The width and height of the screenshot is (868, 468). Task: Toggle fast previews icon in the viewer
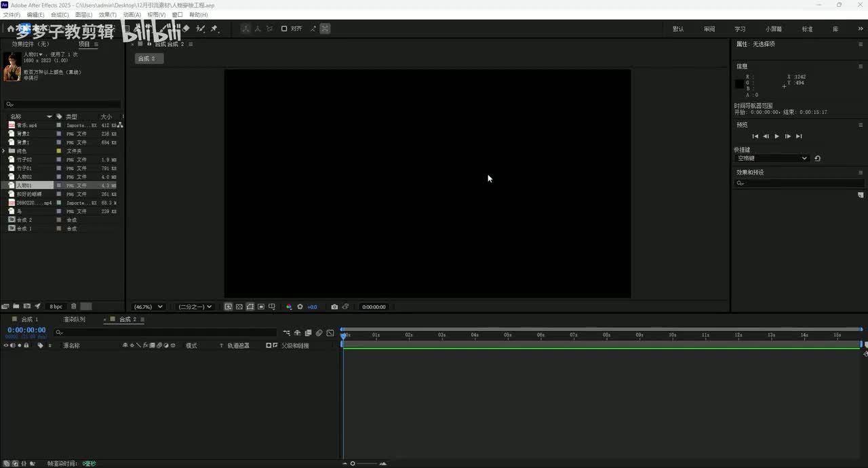[x=229, y=307]
